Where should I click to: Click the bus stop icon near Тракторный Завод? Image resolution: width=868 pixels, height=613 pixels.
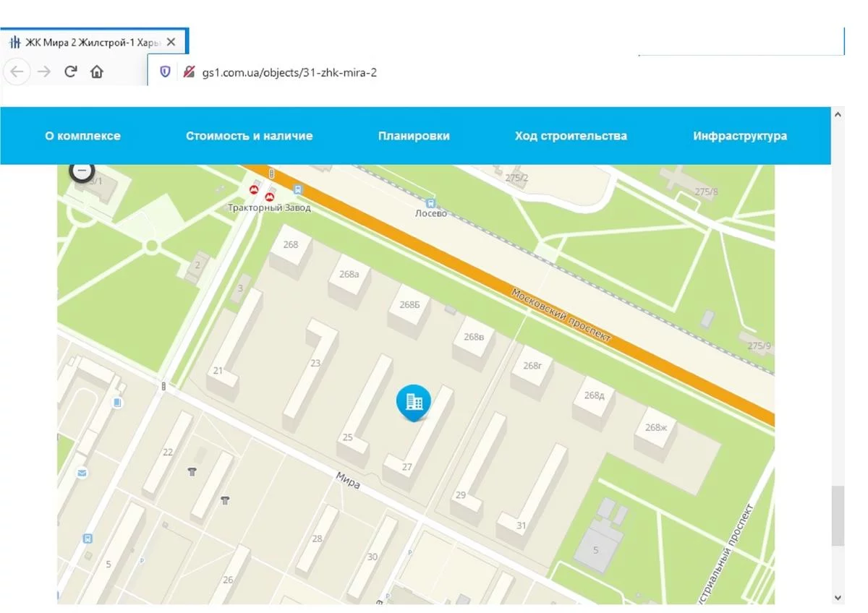tap(298, 189)
